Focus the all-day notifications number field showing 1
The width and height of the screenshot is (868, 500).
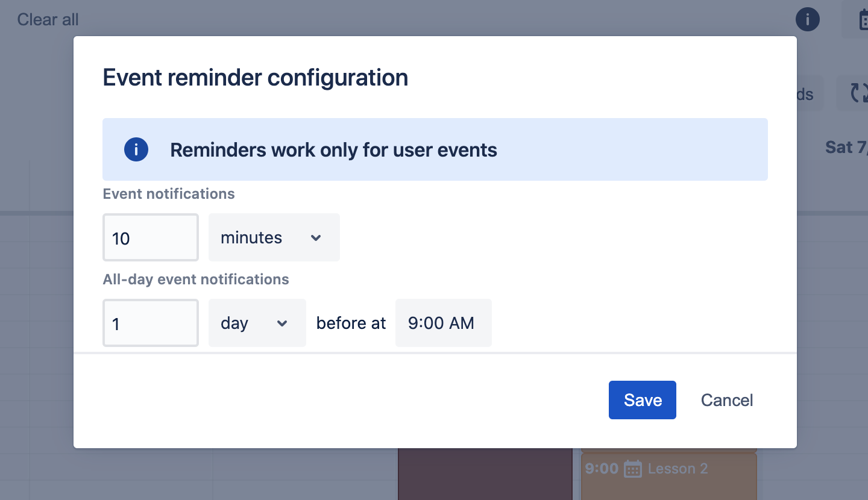click(x=151, y=323)
